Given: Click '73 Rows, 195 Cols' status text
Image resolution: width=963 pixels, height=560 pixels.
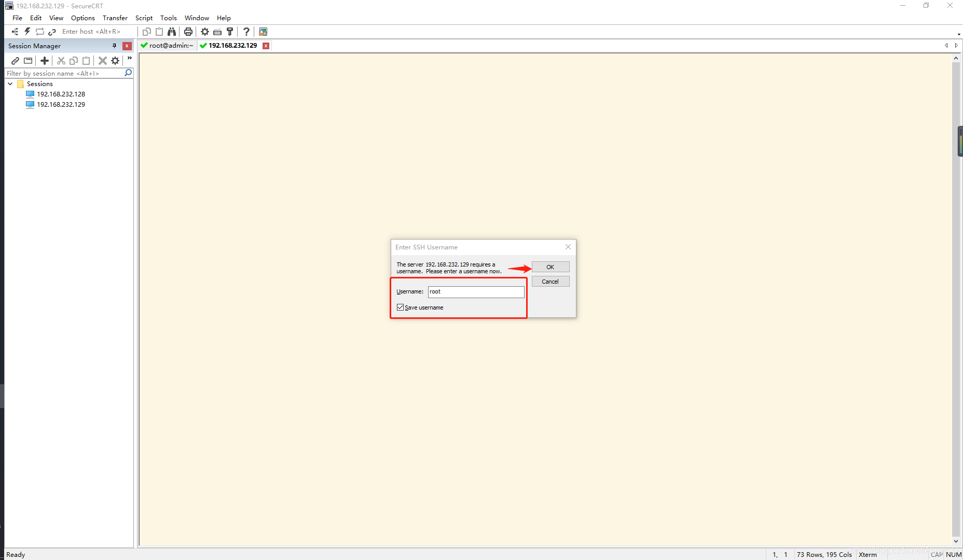Looking at the screenshot, I should (x=824, y=554).
